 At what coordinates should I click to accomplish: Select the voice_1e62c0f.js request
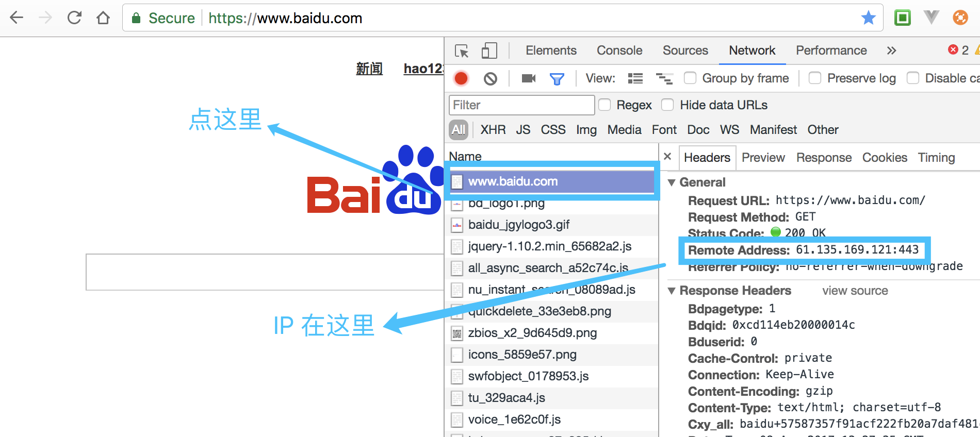(551, 419)
